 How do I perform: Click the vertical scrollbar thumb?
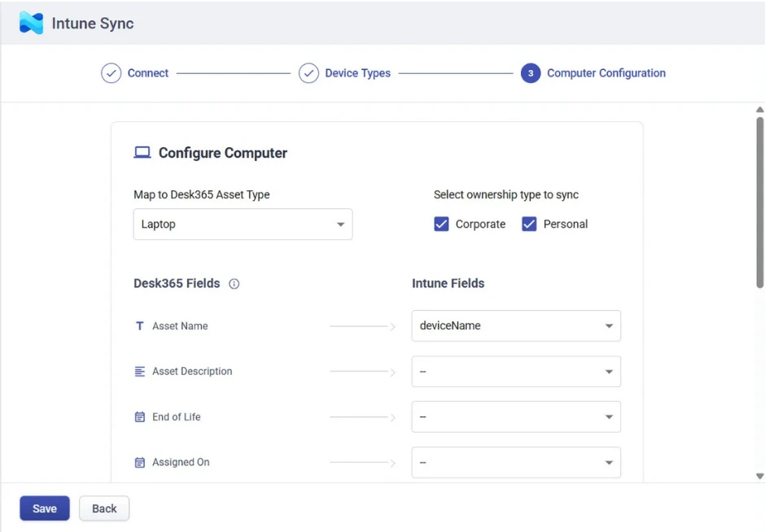[x=759, y=203]
